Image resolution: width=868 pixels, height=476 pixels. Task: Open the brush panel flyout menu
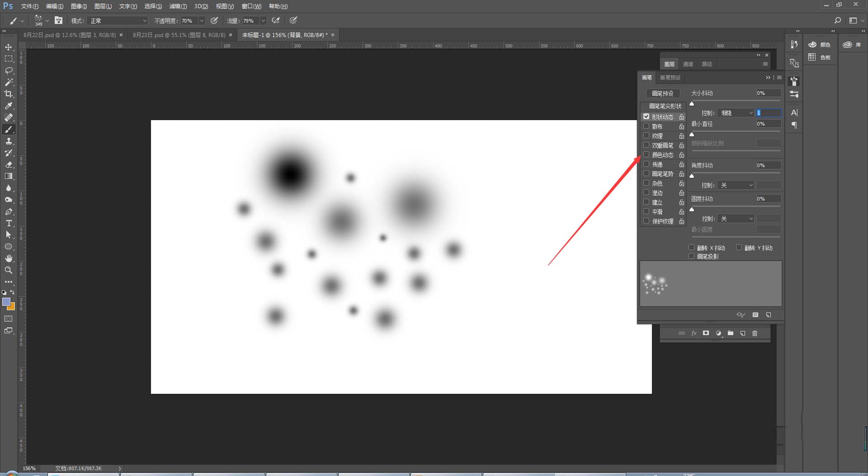779,78
